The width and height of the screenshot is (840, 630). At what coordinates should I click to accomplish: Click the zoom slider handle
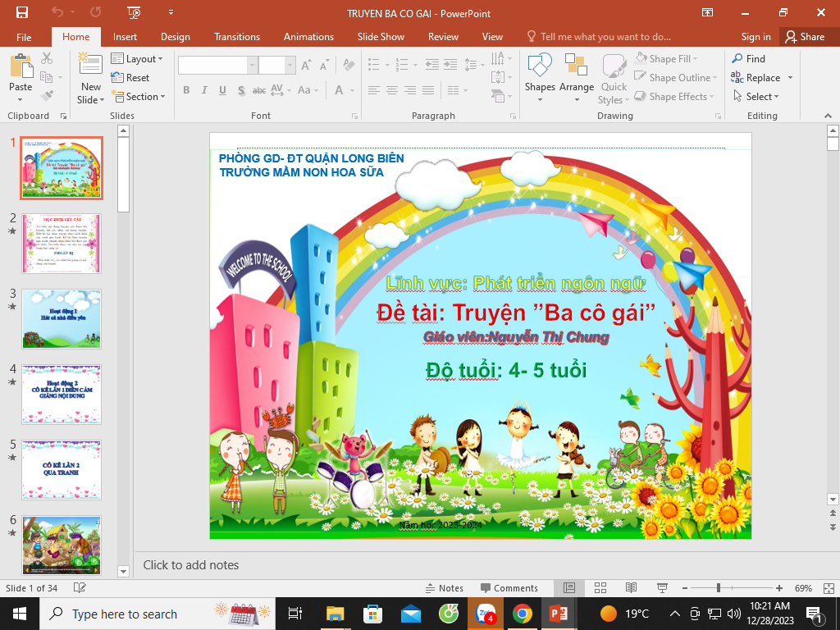point(719,588)
